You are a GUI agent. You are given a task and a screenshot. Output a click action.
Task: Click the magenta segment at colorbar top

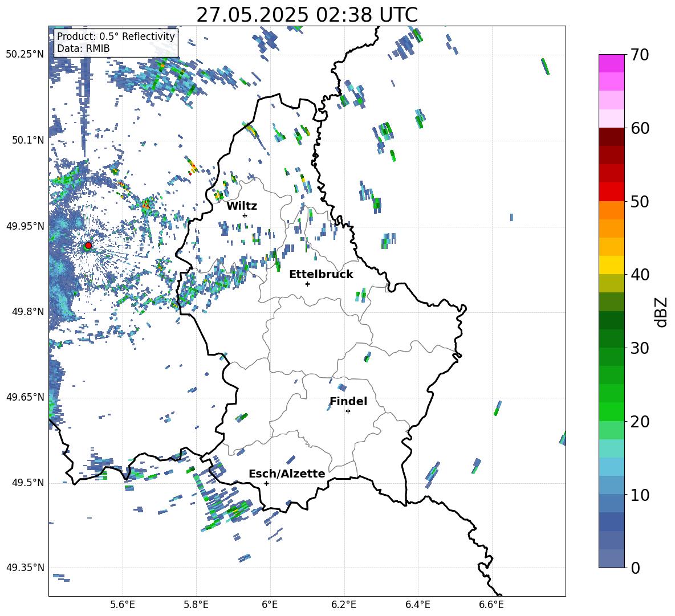tap(612, 63)
